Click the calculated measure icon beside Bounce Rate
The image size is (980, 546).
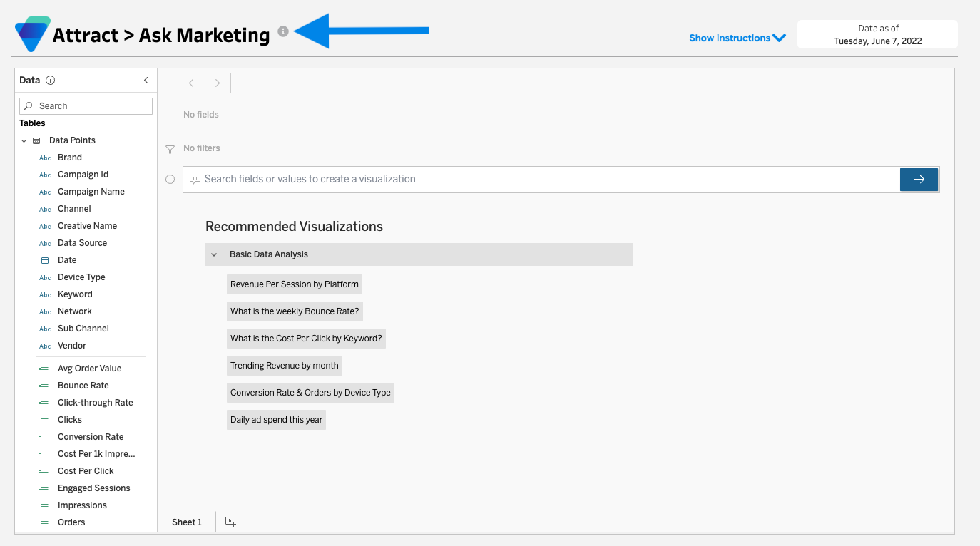pyautogui.click(x=44, y=386)
